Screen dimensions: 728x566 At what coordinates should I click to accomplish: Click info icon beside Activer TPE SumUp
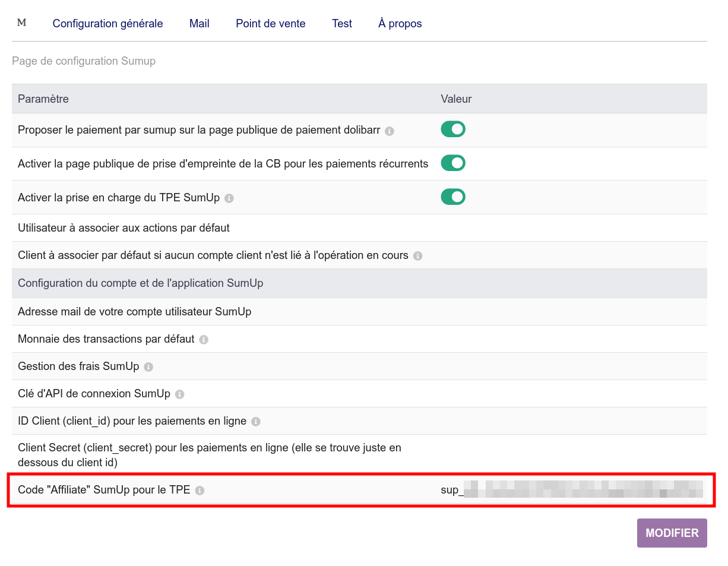tap(229, 198)
